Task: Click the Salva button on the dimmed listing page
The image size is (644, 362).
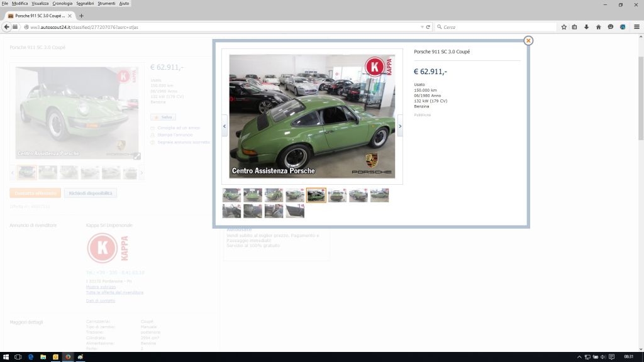Action: [163, 118]
